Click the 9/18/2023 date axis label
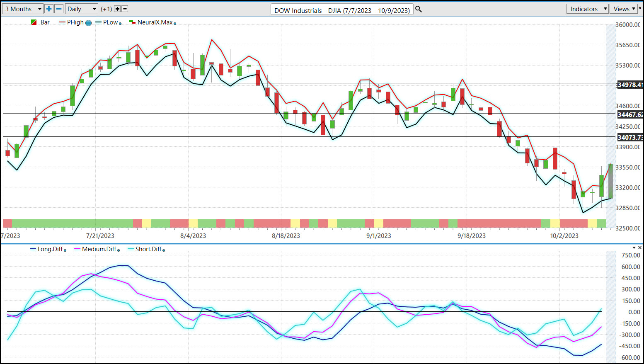The width and height of the screenshot is (644, 364). pyautogui.click(x=472, y=236)
